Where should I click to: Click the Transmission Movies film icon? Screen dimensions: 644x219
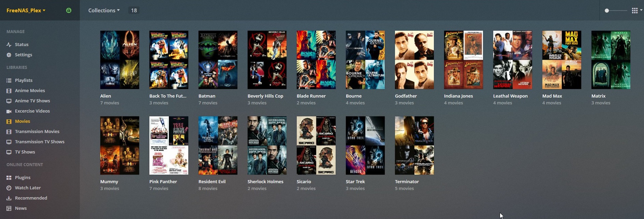coord(9,131)
